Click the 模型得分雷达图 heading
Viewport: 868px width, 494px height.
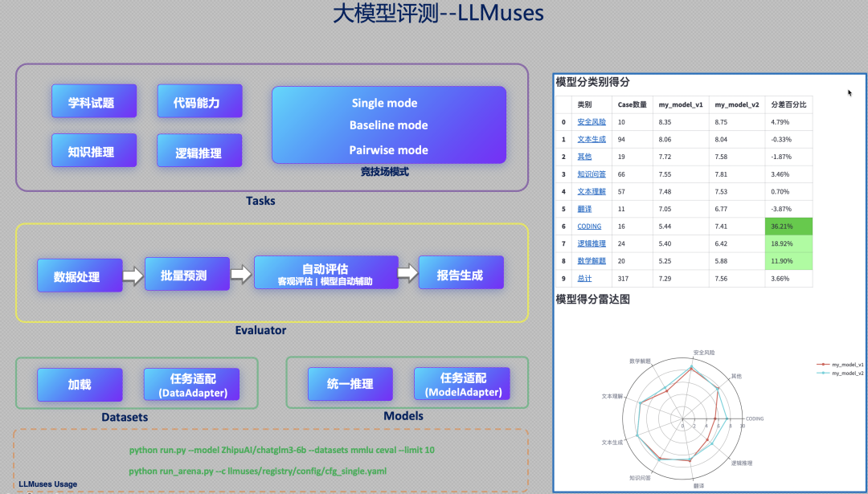[593, 300]
